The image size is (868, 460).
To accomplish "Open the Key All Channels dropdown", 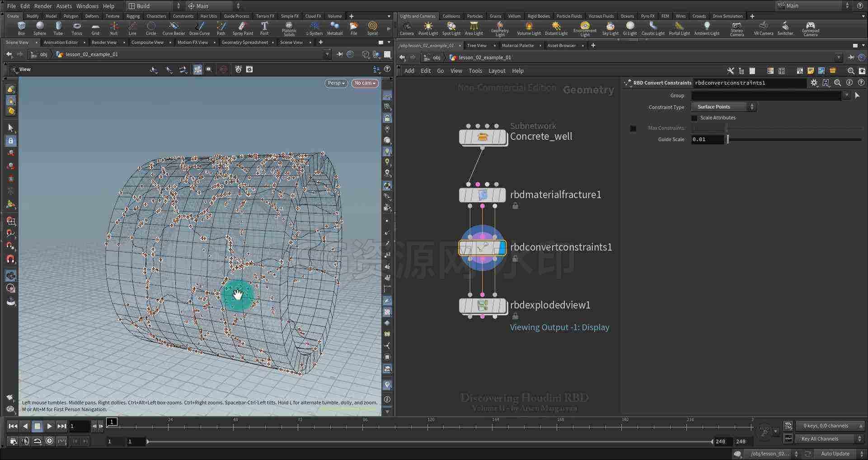I will click(830, 439).
